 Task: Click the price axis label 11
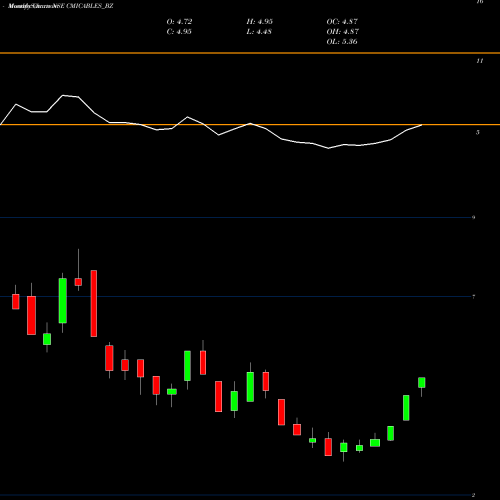click(x=479, y=61)
